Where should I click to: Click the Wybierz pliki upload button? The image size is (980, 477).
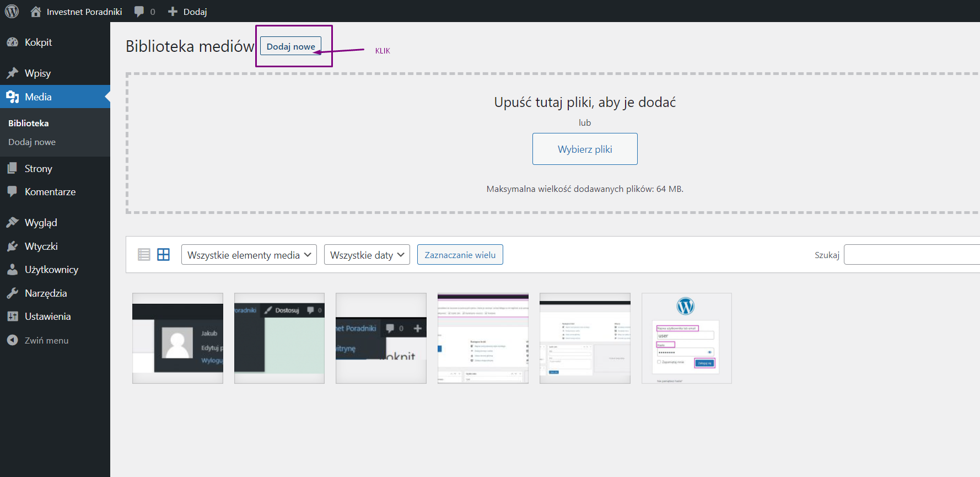click(584, 149)
